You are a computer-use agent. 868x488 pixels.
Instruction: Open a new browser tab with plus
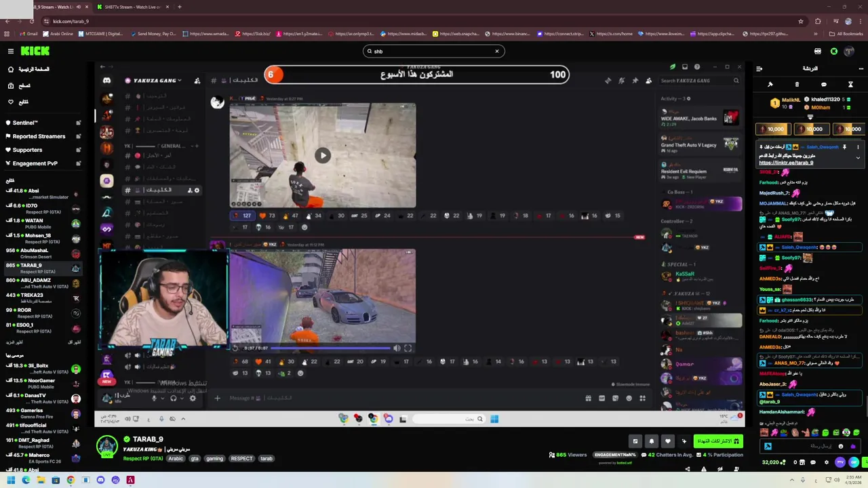coord(179,7)
